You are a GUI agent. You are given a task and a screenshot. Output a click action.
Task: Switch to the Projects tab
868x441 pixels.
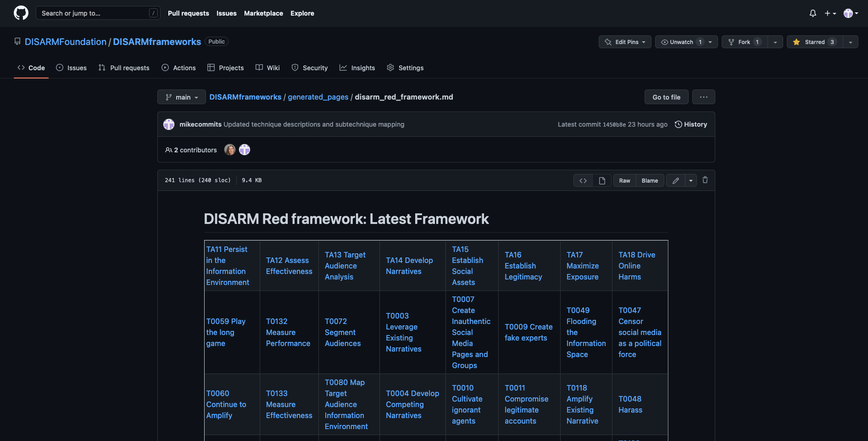[225, 68]
